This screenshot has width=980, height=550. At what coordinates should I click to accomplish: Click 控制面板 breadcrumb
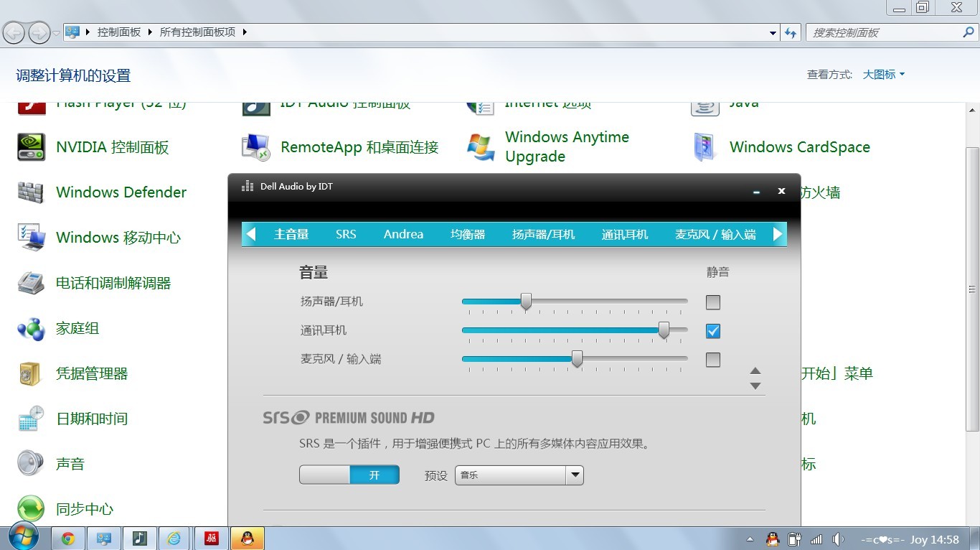click(119, 32)
